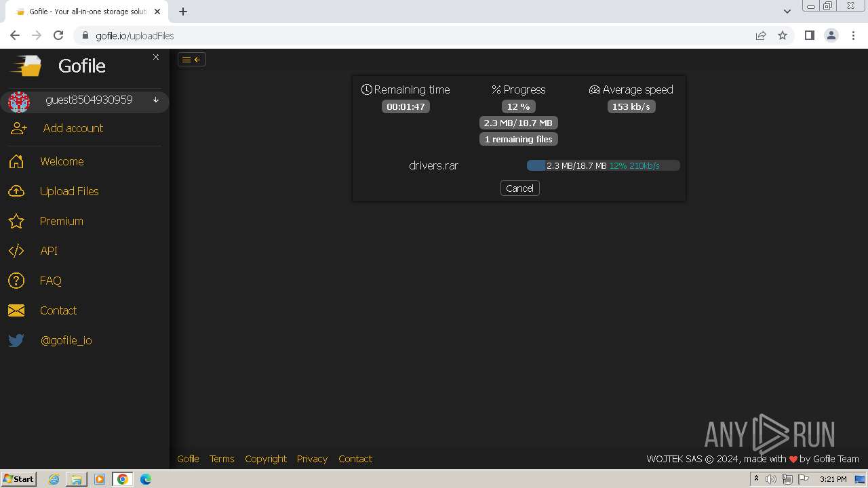Open Windows Media Player from taskbar
Image resolution: width=868 pixels, height=488 pixels.
pos(100,479)
